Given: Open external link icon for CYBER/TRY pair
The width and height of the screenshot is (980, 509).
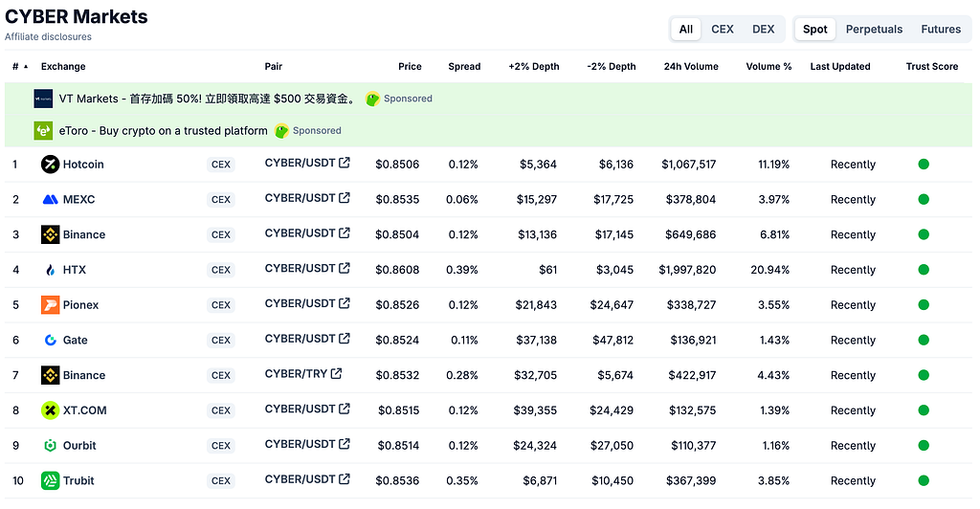Looking at the screenshot, I should 336,373.
